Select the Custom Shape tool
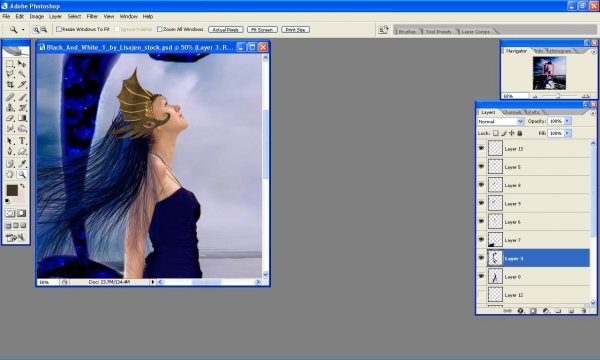The width and height of the screenshot is (600, 360). pyautogui.click(x=22, y=151)
